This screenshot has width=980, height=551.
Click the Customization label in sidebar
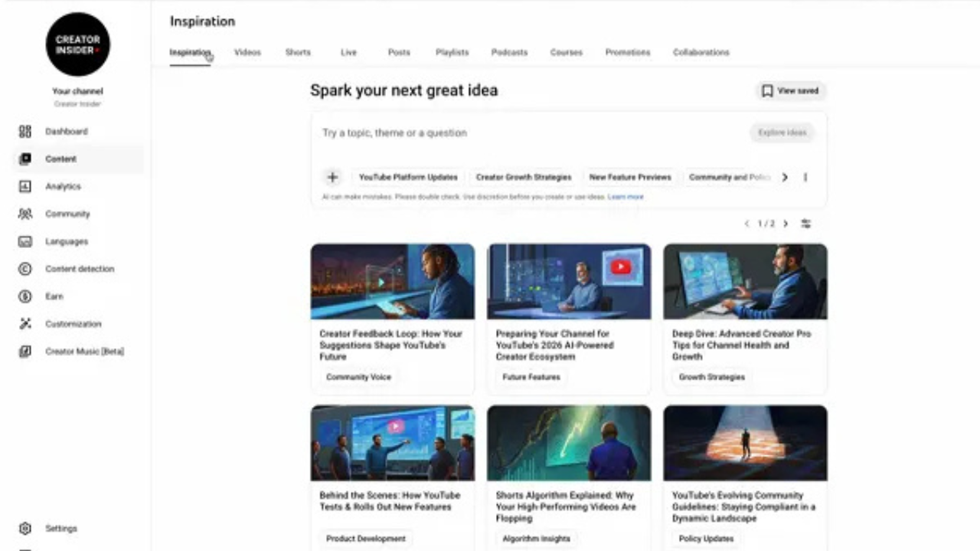tap(73, 324)
